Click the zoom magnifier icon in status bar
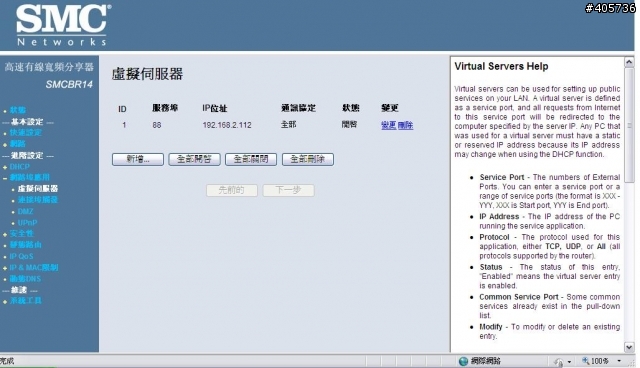This screenshot has width=640, height=368. tap(586, 361)
